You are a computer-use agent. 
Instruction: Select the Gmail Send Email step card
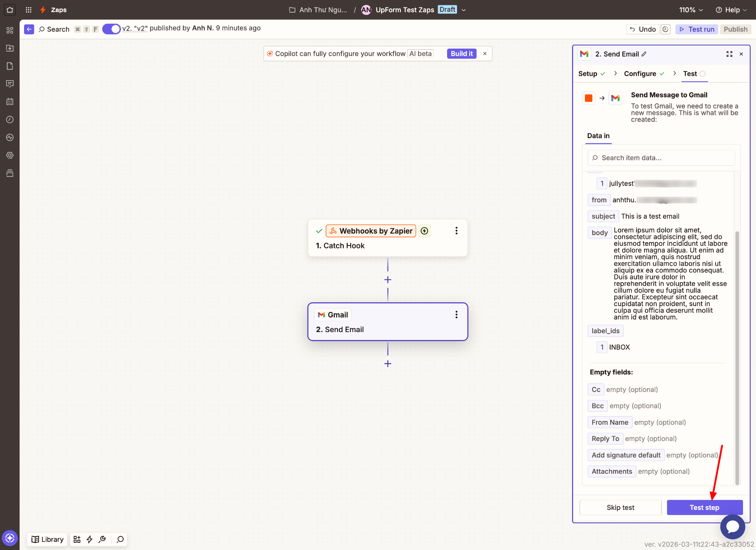[x=388, y=322]
